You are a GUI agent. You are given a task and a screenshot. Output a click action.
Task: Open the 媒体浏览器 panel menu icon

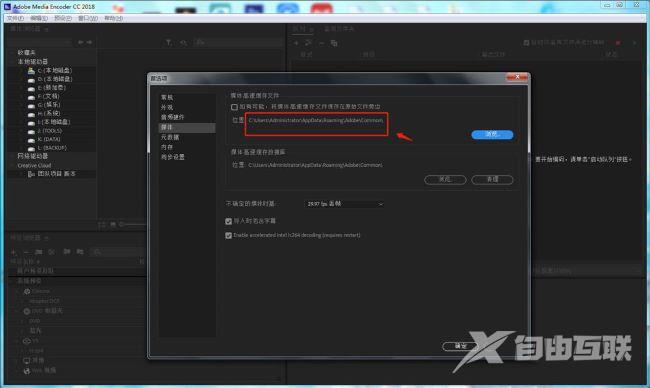46,29
